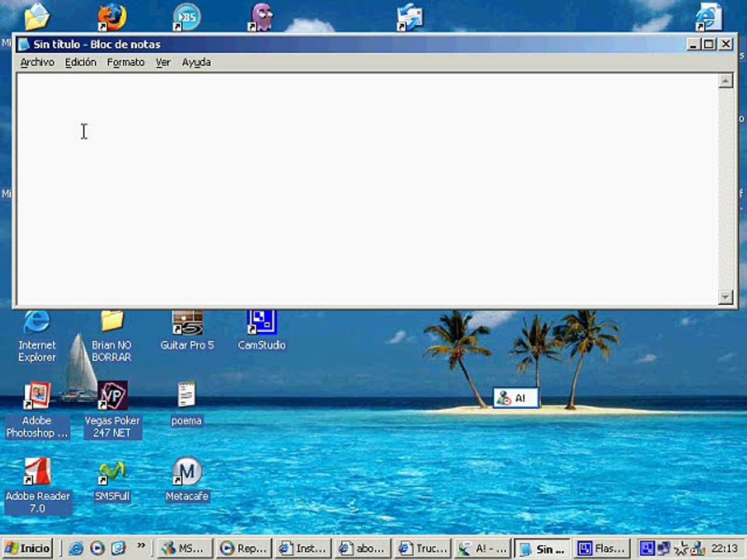Click the 22:13 system clock
Image resolution: width=747 pixels, height=560 pixels.
[724, 548]
